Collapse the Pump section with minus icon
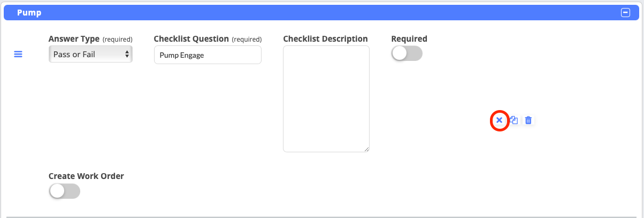The height and width of the screenshot is (218, 644). click(625, 12)
